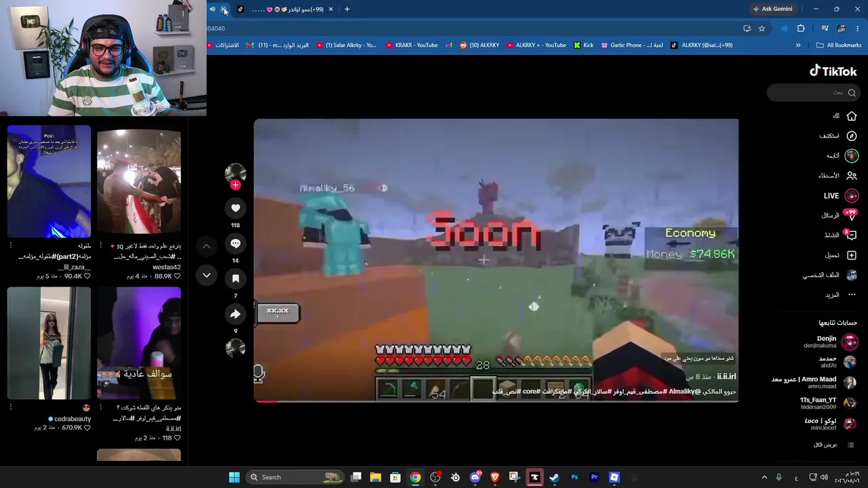Open the Profile avatar in TikTok sidebar

point(852,275)
